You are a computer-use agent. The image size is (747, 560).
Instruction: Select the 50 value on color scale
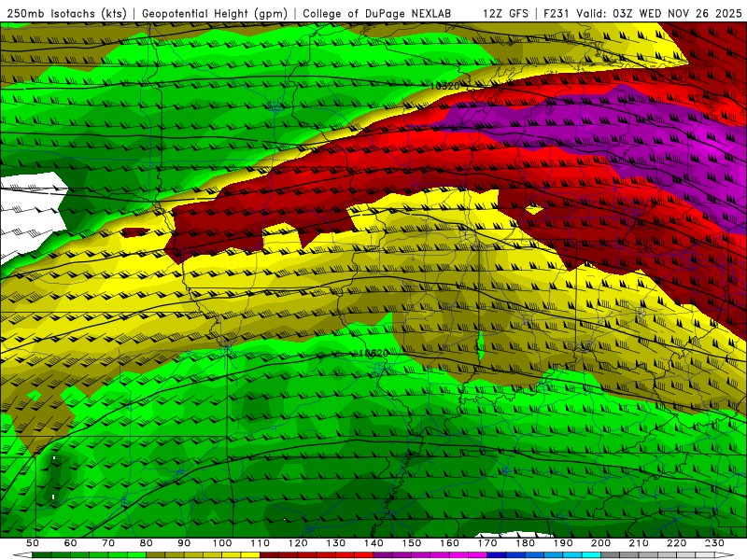pos(33,543)
